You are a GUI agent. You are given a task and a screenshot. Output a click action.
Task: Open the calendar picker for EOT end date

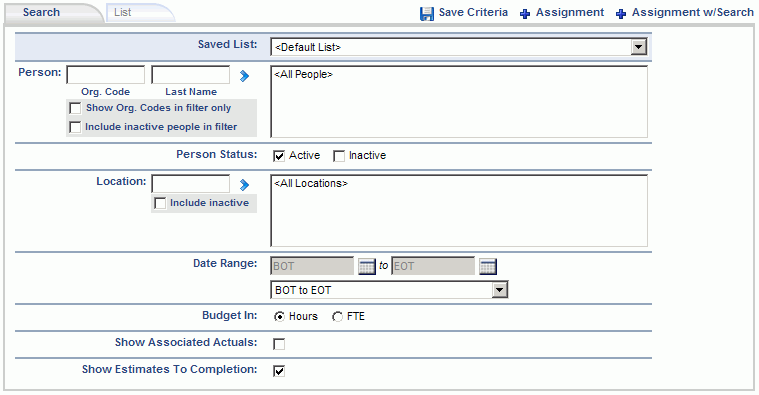point(487,266)
